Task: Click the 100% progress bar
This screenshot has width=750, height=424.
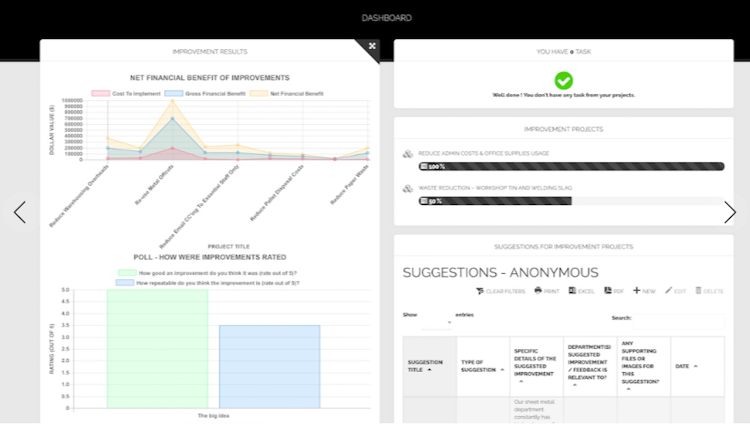Action: click(x=571, y=167)
